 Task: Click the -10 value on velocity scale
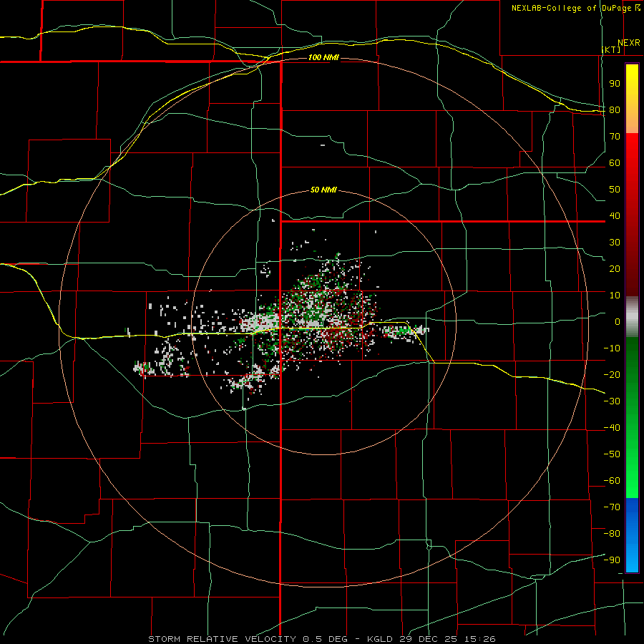point(612,348)
